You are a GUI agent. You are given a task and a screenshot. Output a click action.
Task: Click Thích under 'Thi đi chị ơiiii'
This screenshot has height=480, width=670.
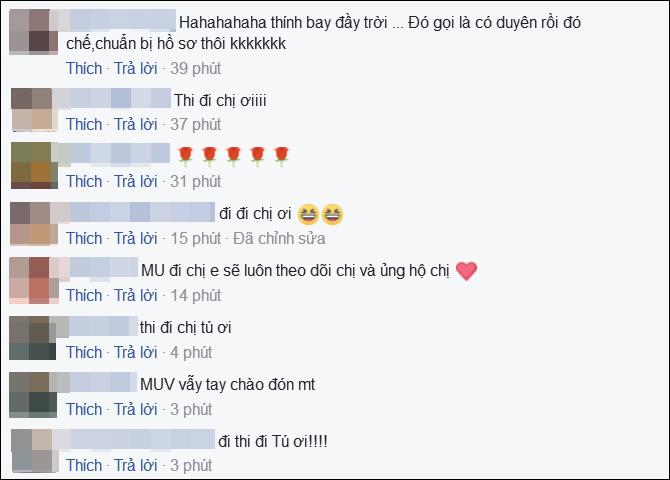coord(84,125)
